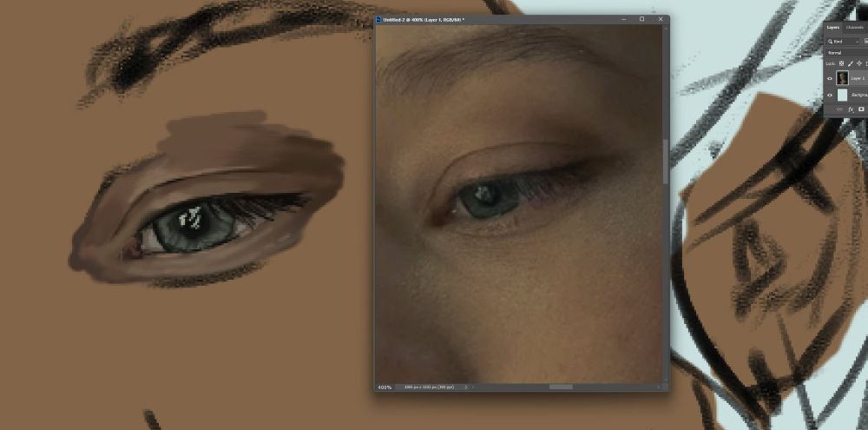Toggle lock transparent pixels icon

point(841,63)
